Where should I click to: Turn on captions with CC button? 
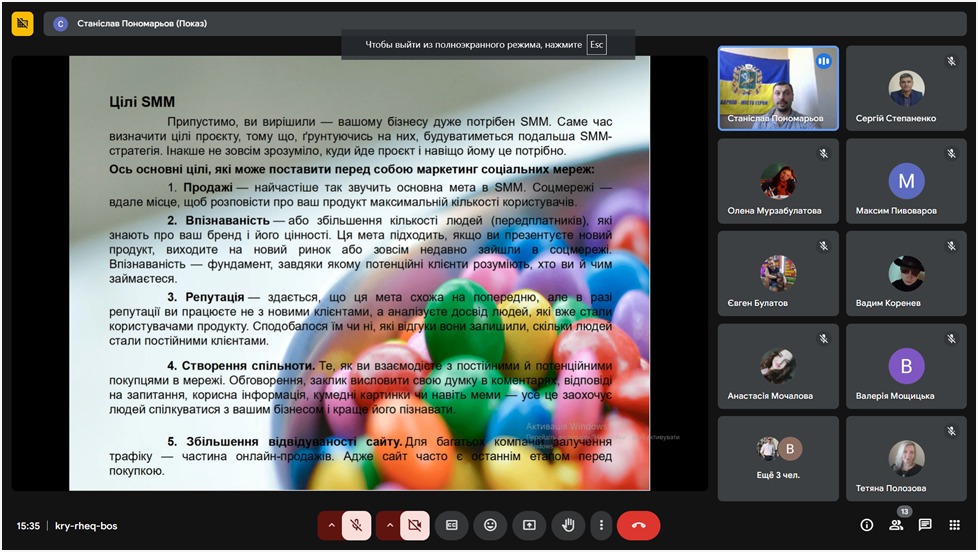coord(452,525)
